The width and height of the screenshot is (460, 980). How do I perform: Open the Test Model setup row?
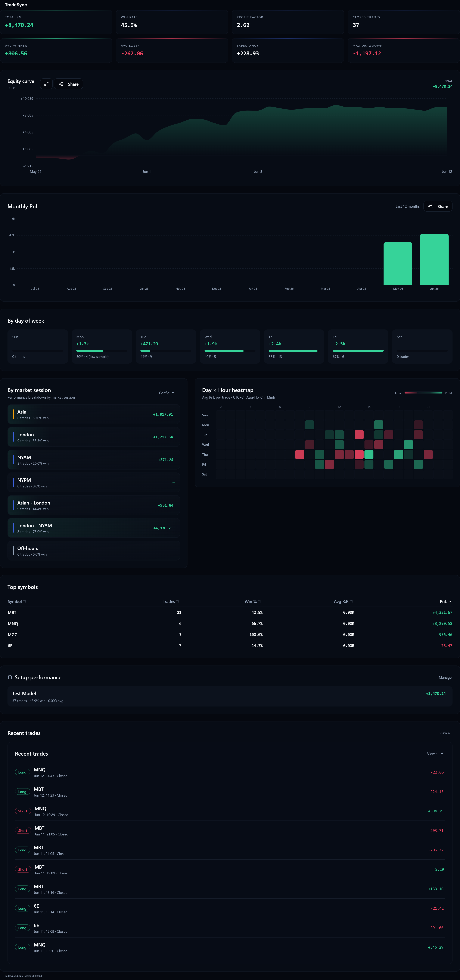[x=230, y=697]
